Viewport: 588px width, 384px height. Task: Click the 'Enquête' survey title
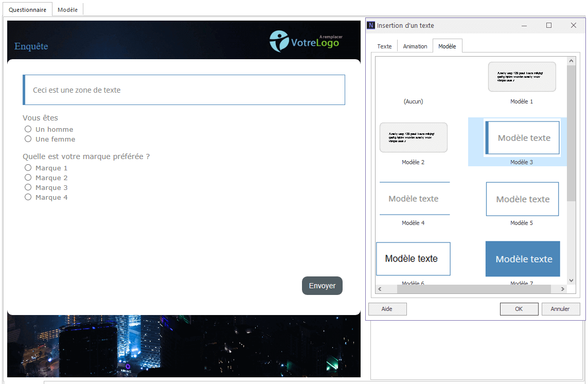[31, 46]
